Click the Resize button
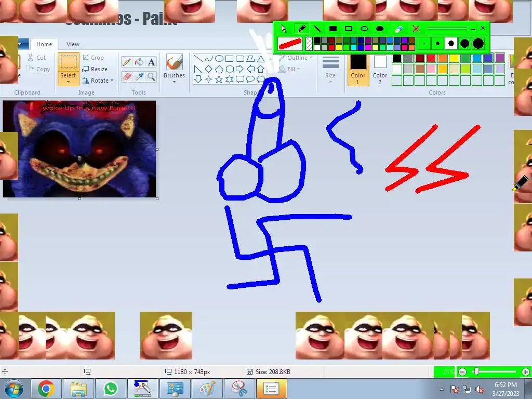Screen dimensions: 532x399 (95, 69)
